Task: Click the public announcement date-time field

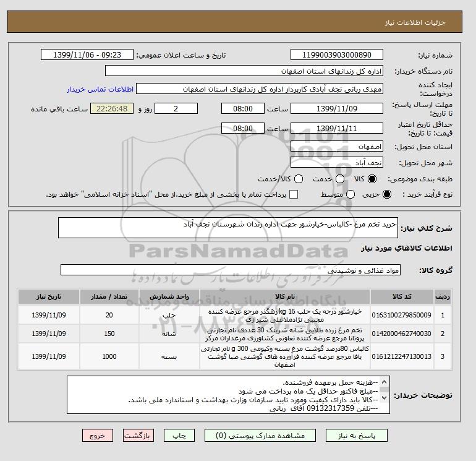Action: click(x=87, y=54)
